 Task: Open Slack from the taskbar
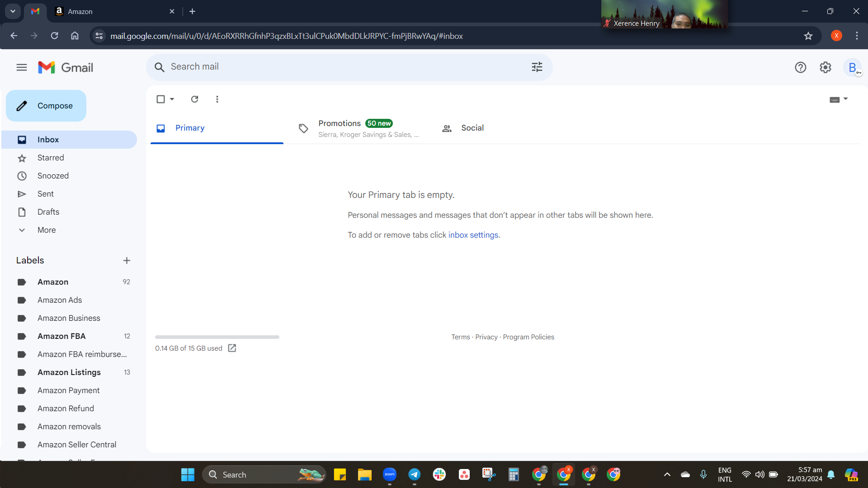(439, 474)
